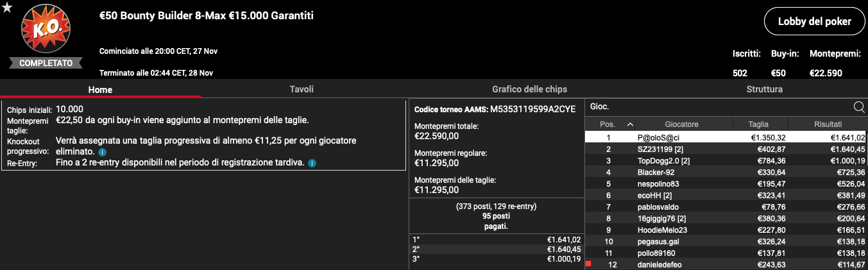Sort by Giocatore column header
This screenshot has width=868, height=270.
(681, 124)
